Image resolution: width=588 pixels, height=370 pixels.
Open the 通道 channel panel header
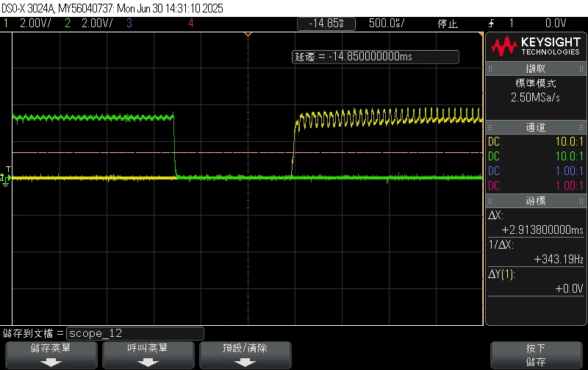pyautogui.click(x=536, y=127)
